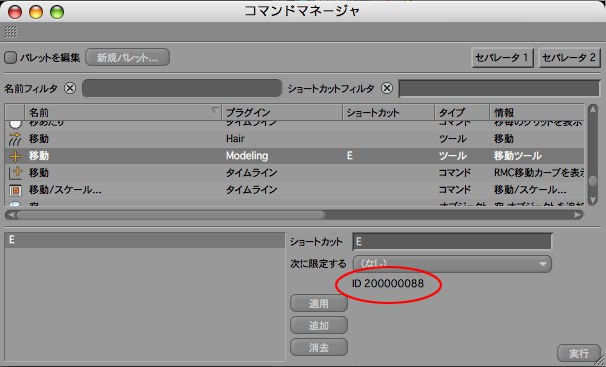Click the 追加 button
This screenshot has width=606, height=367.
click(319, 325)
